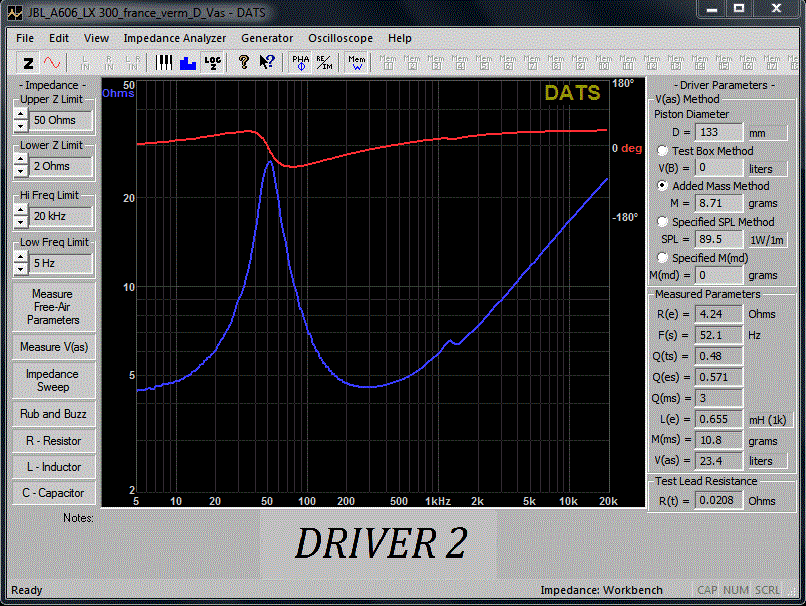The width and height of the screenshot is (806, 606).
Task: Click the C - Capacitor button
Action: tap(53, 493)
